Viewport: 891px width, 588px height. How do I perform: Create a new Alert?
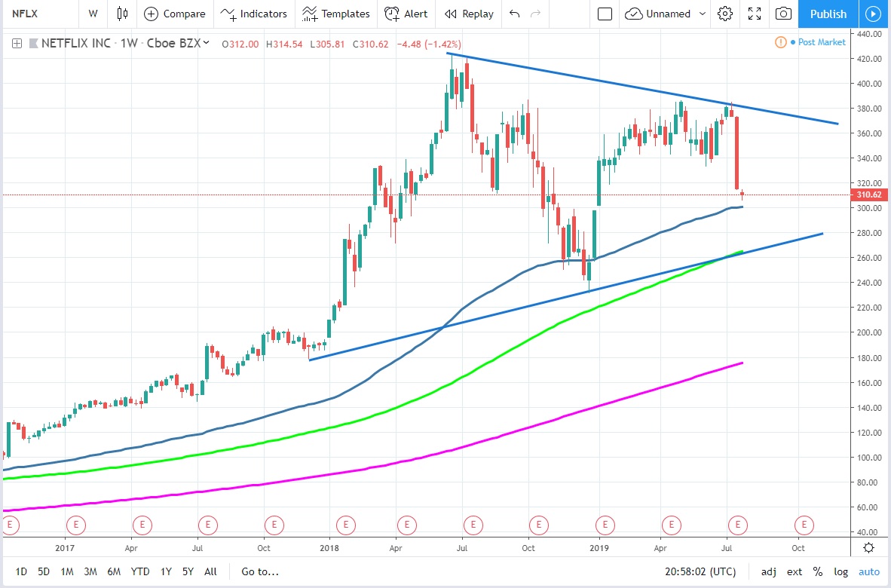tap(406, 14)
